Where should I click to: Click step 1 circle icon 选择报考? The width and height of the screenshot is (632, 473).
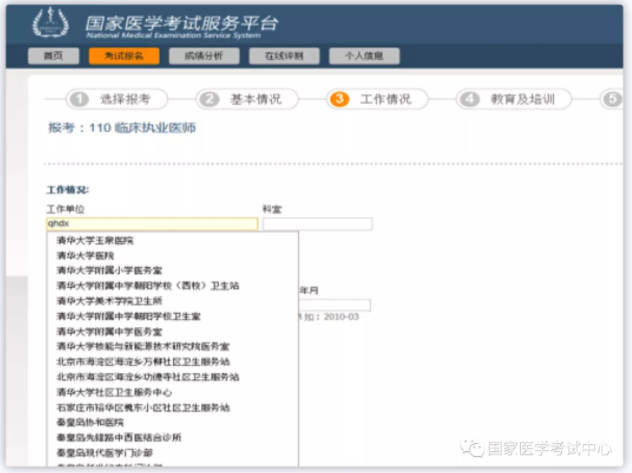79,99
